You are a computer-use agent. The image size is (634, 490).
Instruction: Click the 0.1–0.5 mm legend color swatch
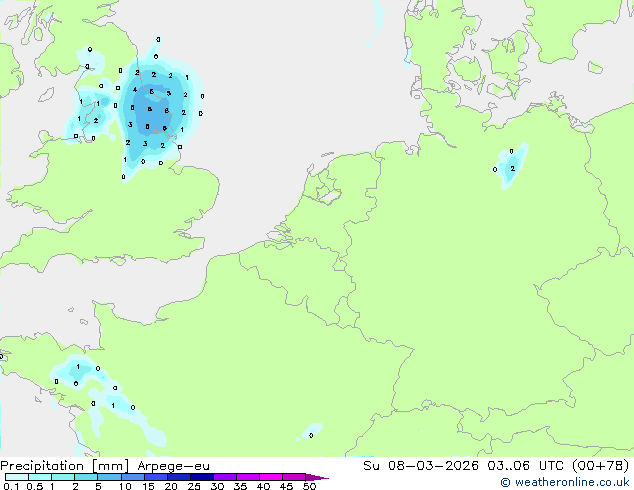(x=17, y=477)
